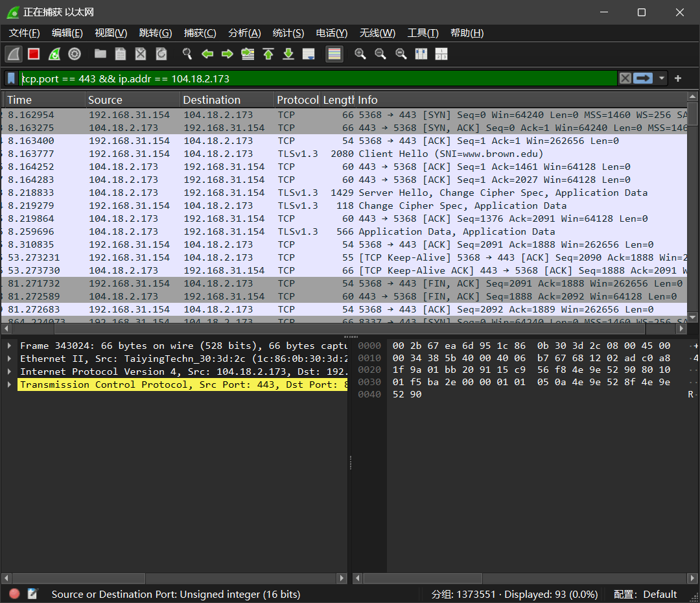Image resolution: width=700 pixels, height=603 pixels.
Task: Click details pane horizontal scrollbar right arrow
Action: click(x=342, y=578)
